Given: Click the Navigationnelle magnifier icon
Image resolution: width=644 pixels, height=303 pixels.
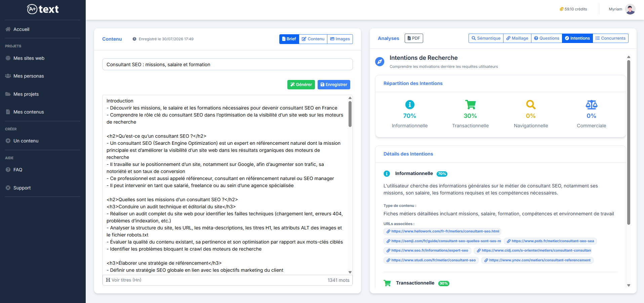Looking at the screenshot, I should (x=531, y=104).
